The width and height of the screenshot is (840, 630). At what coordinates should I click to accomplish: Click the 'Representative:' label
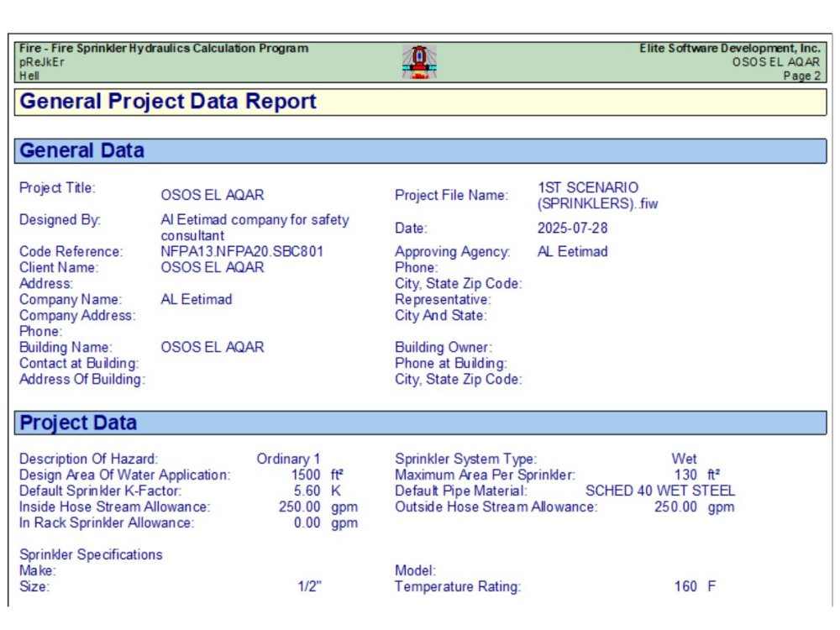(x=443, y=300)
